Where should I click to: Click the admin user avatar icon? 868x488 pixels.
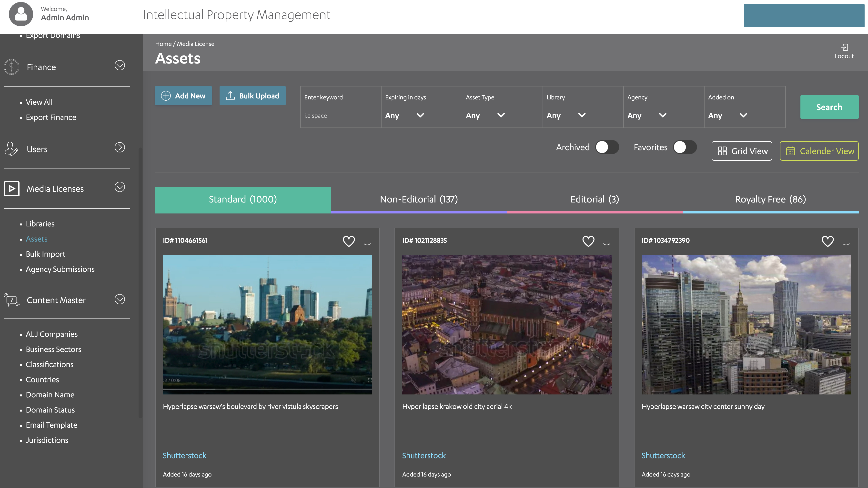click(21, 14)
